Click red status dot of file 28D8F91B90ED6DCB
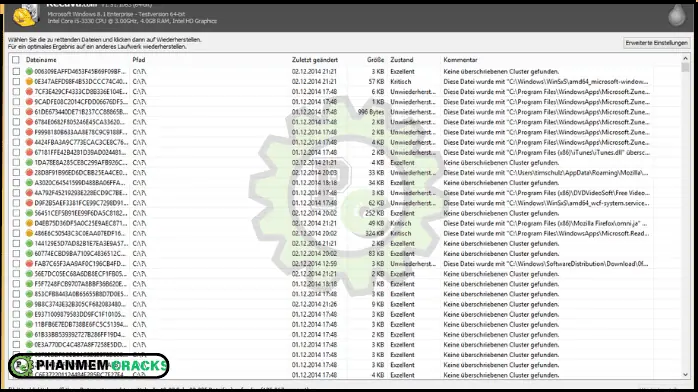 point(29,173)
